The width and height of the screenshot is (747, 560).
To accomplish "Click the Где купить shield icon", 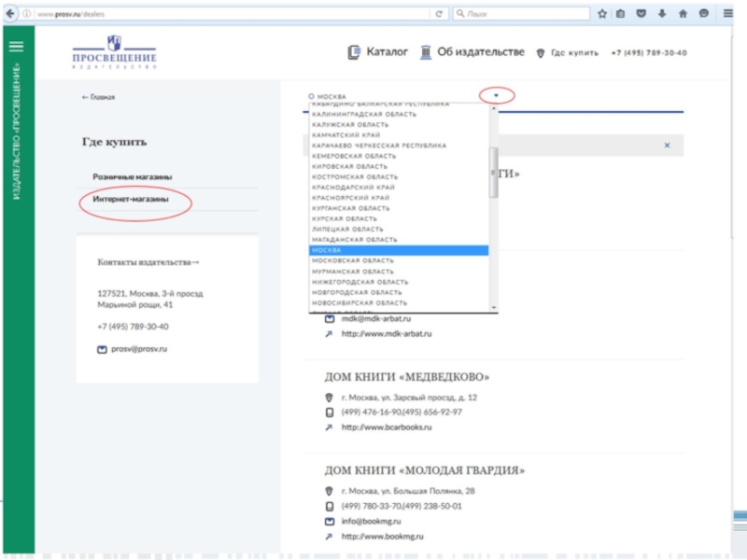I will coord(541,53).
